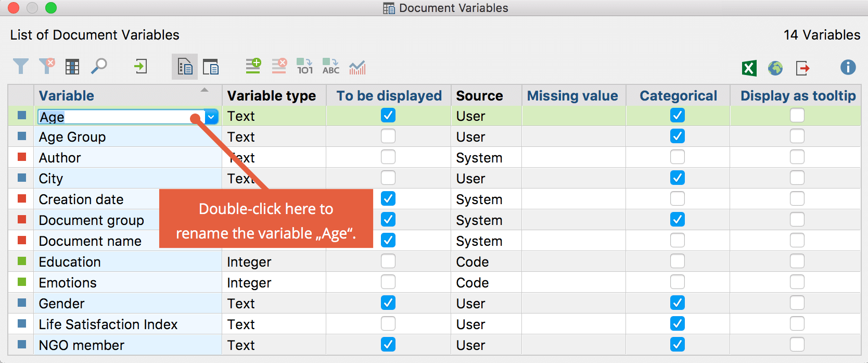Check To be displayed for Life Satisfaction Index
This screenshot has height=363, width=868.
(x=388, y=323)
